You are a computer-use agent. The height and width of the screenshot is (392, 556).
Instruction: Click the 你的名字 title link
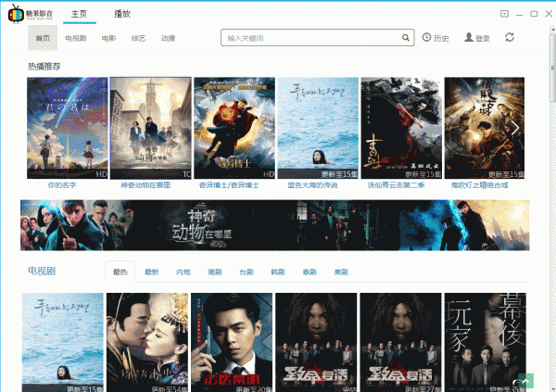pos(62,185)
